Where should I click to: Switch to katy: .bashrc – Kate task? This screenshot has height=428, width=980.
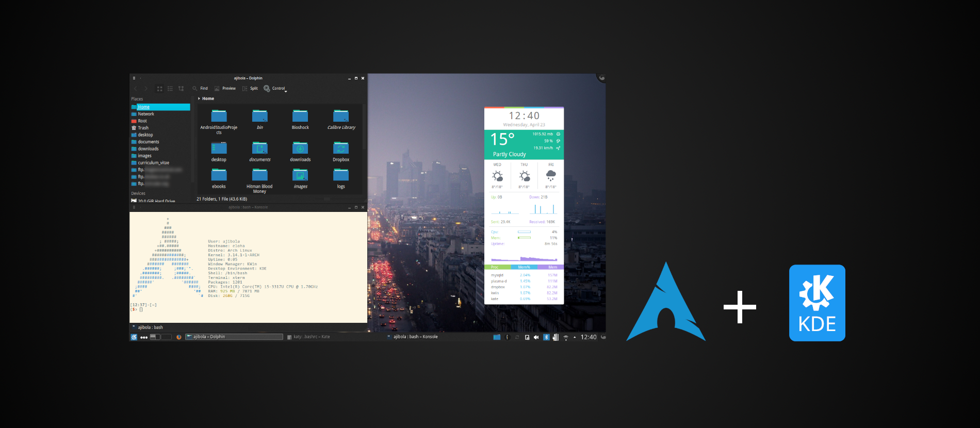308,337
